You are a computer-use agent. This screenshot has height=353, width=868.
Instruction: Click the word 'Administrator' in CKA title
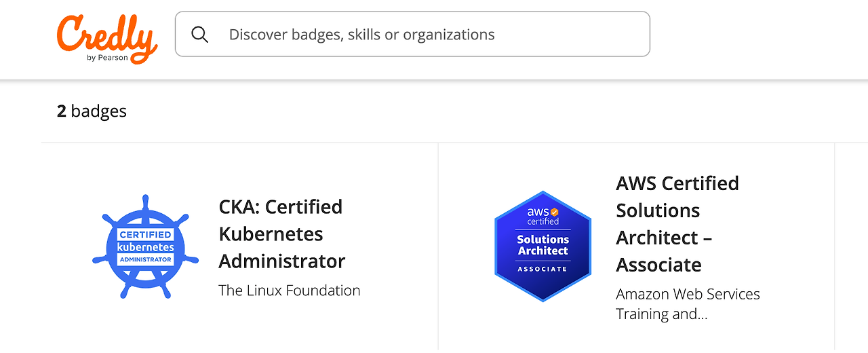coord(281,261)
